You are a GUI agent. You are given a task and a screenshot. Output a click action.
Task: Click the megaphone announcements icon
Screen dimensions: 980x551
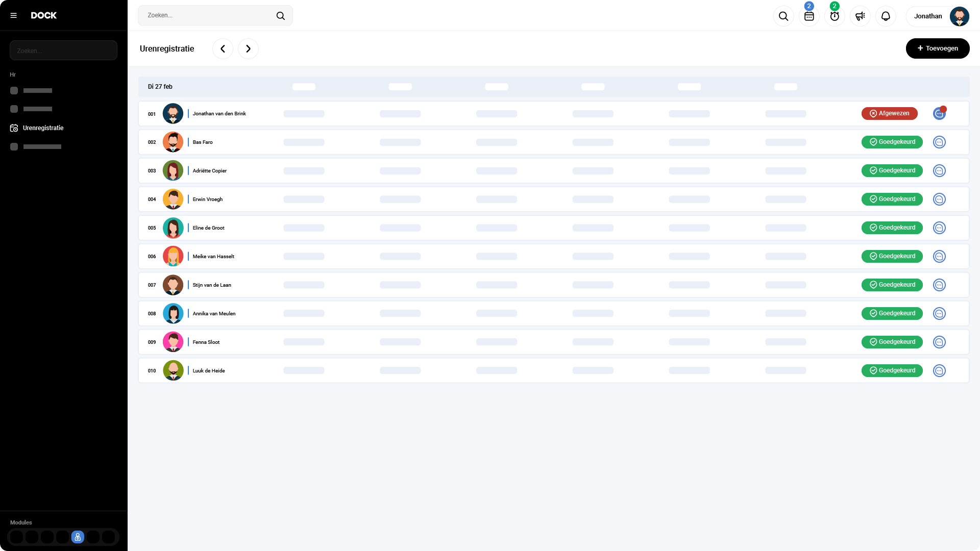pyautogui.click(x=860, y=16)
